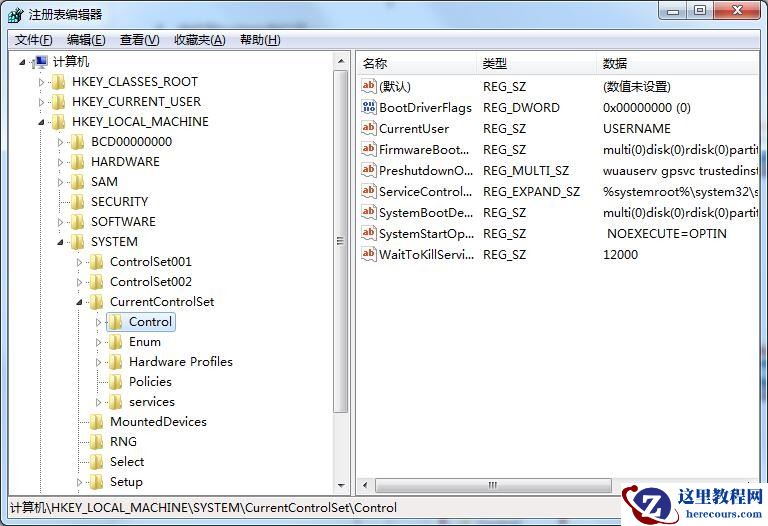Expand the ControlSet001 node arrow
Screen dimensions: 768x526
click(79, 263)
